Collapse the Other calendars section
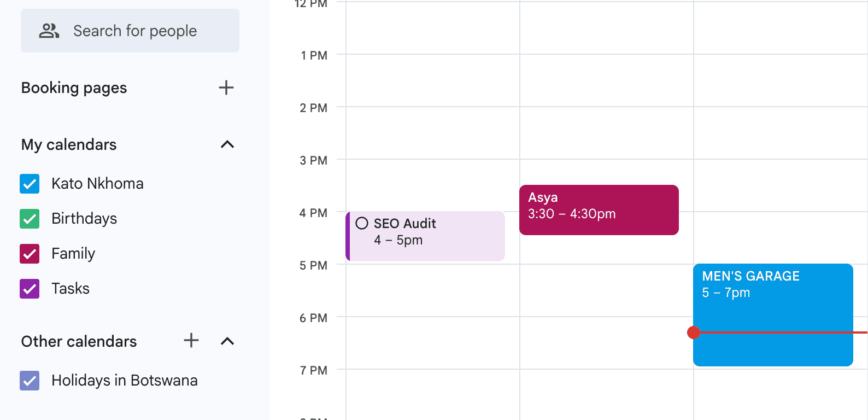 click(x=227, y=341)
